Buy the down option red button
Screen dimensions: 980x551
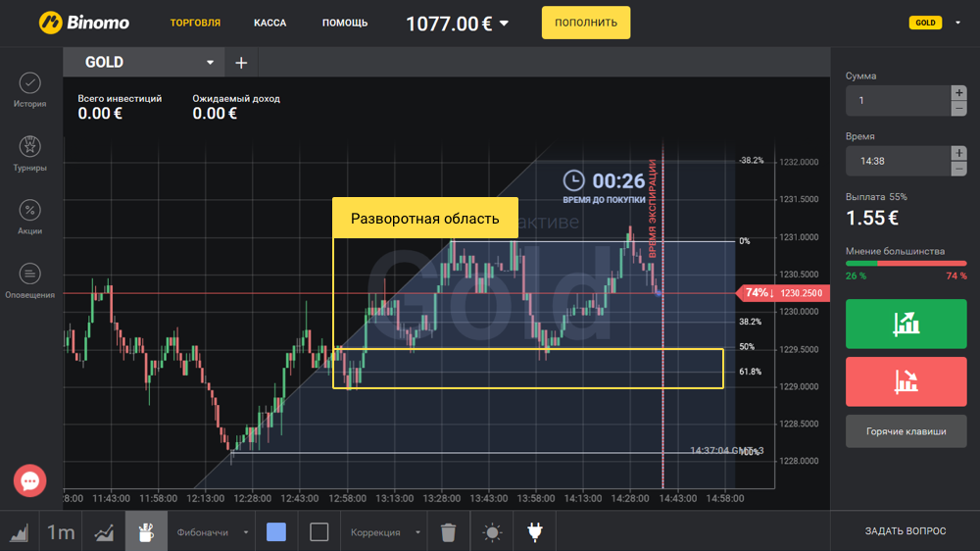906,381
